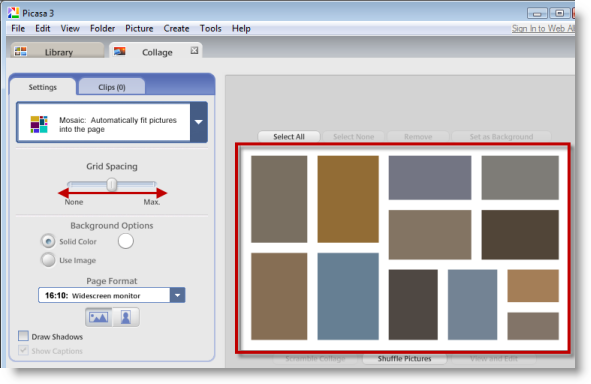Image resolution: width=591 pixels, height=384 pixels.
Task: Pick the white background color swatch
Action: point(126,241)
